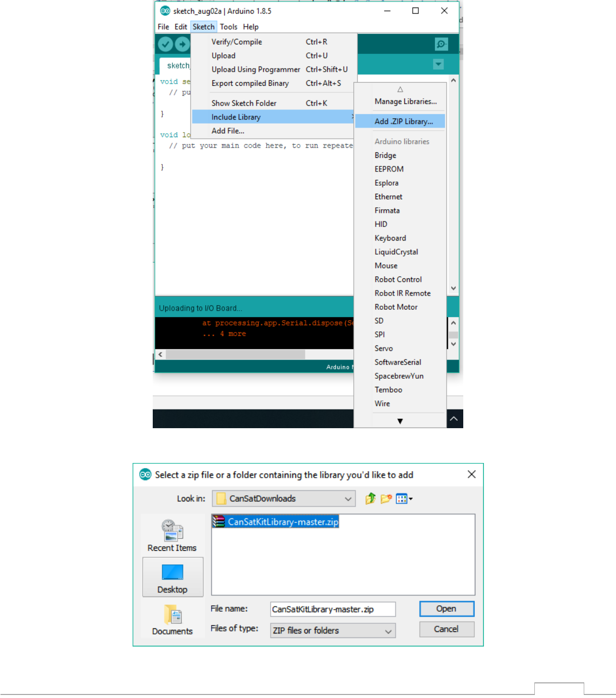Viewport: 616px width, 698px height.
Task: Select the Robot Control library
Action: tap(400, 279)
